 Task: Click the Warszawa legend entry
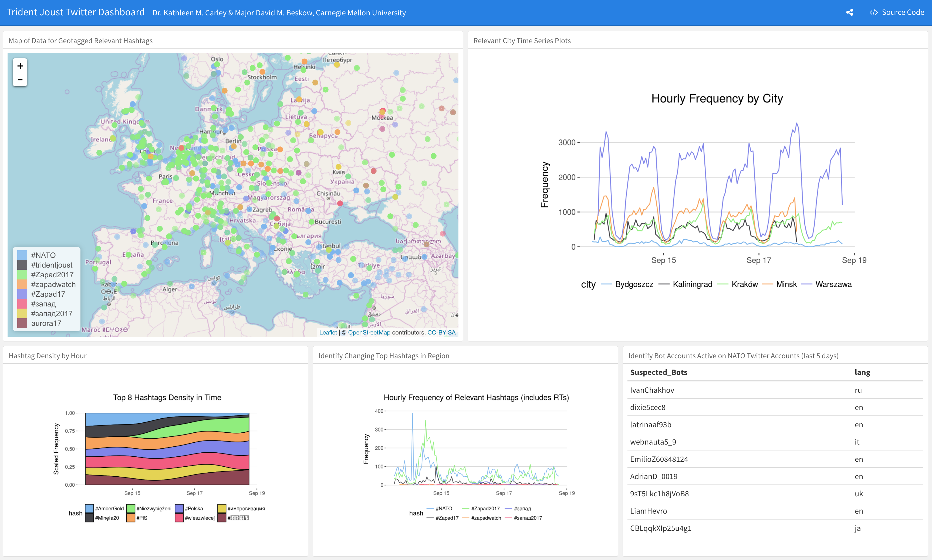point(826,284)
